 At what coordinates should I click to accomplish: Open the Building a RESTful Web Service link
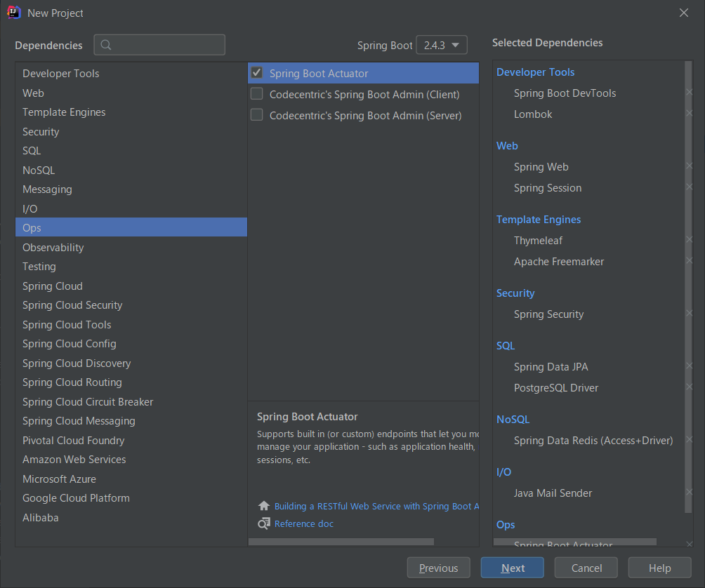point(376,506)
